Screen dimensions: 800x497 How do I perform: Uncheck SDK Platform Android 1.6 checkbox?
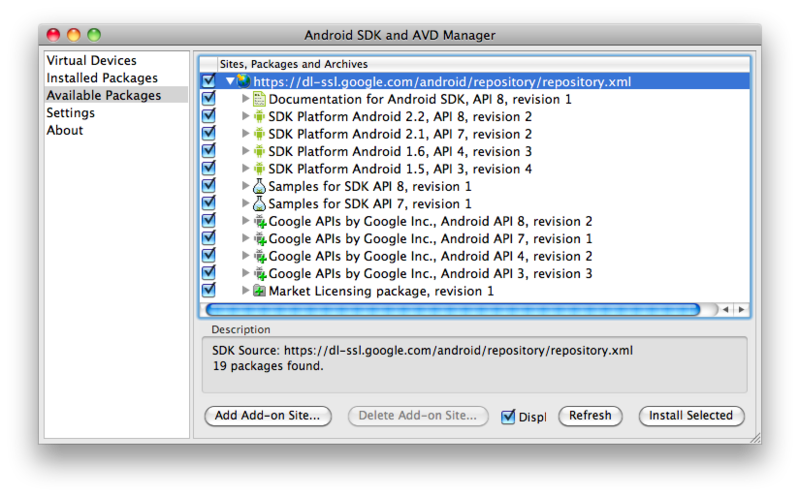pyautogui.click(x=209, y=150)
